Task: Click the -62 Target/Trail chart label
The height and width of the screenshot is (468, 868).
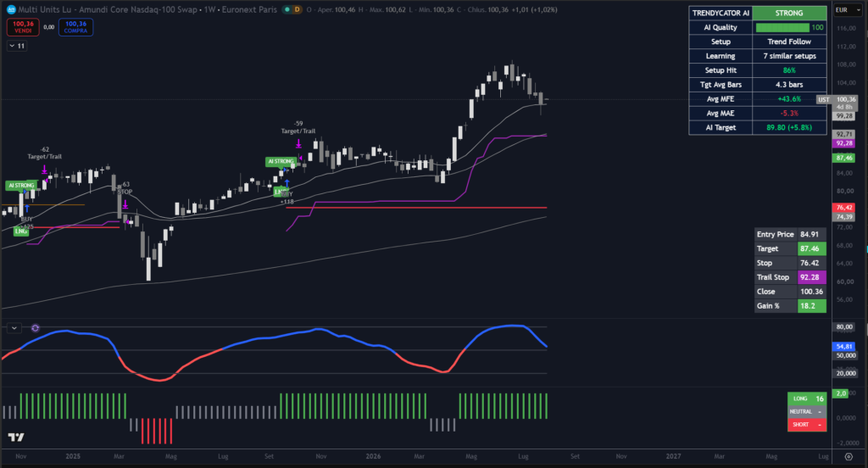Action: pos(45,153)
